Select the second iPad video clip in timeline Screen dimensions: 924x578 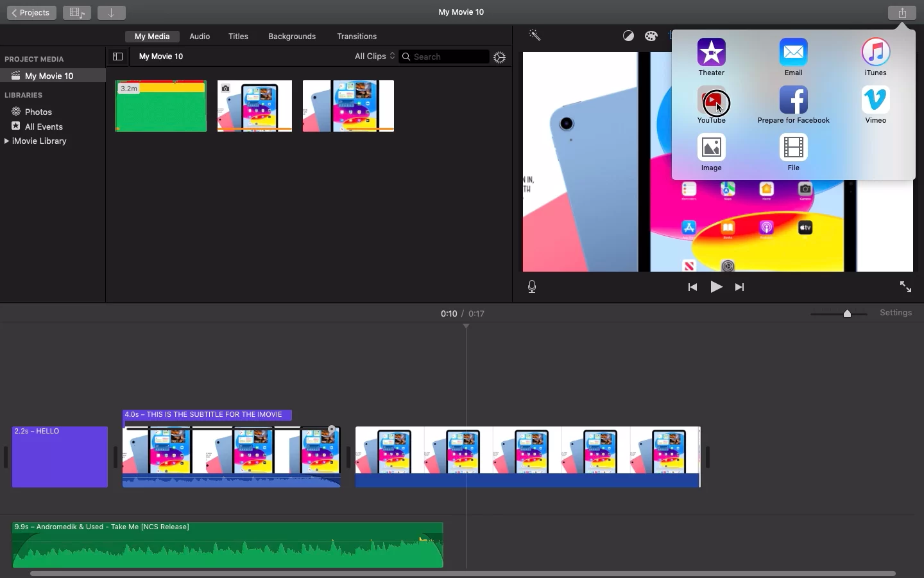pos(527,457)
